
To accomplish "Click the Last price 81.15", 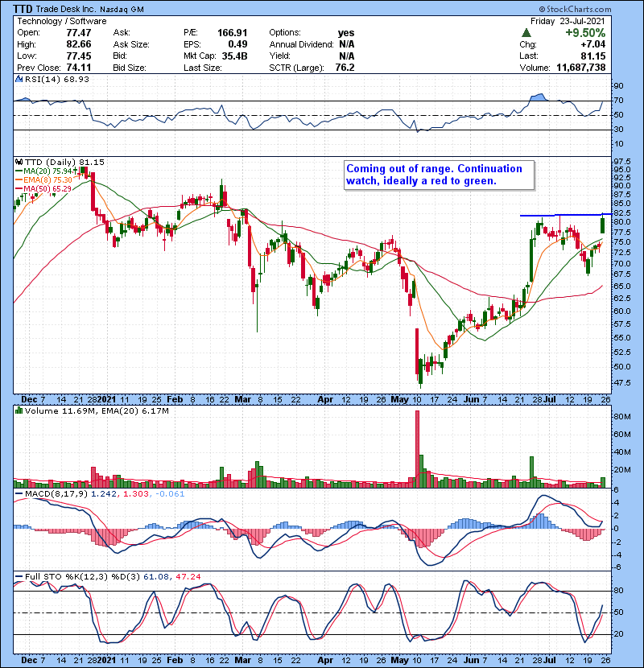I will pyautogui.click(x=592, y=56).
